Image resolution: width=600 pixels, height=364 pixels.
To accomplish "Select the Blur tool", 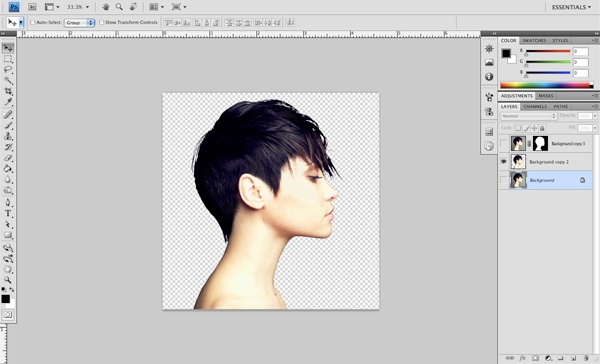I will [x=8, y=180].
